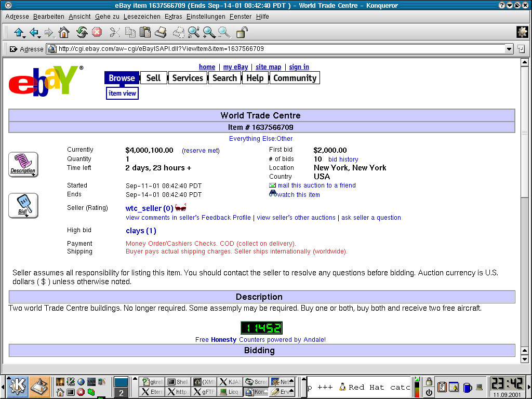This screenshot has width=532, height=399.
Task: Click the page scrollbar down arrow
Action: [x=525, y=360]
